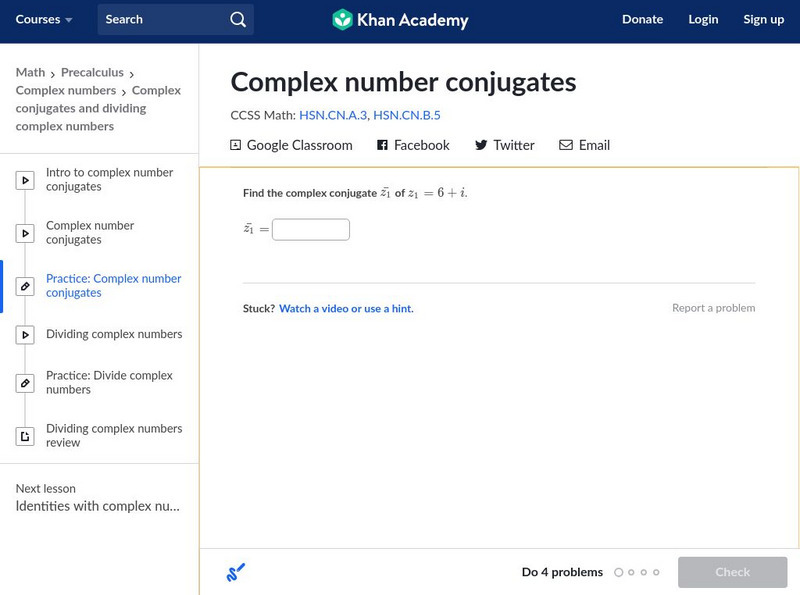800x595 pixels.
Task: Go to the Precalculus breadcrumb
Action: tap(92, 72)
